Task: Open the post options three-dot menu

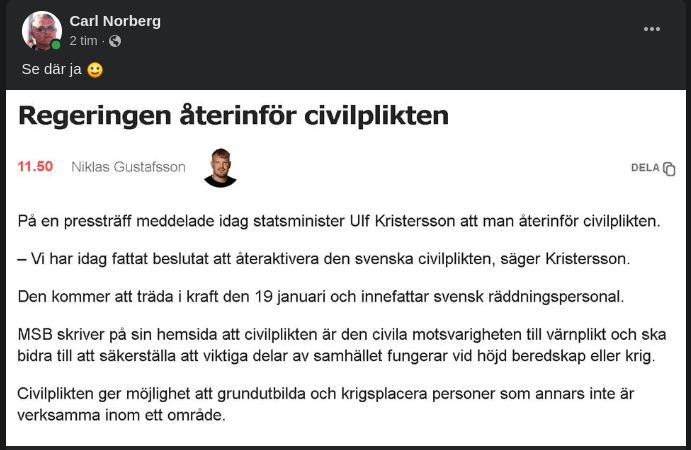Action: [x=652, y=29]
